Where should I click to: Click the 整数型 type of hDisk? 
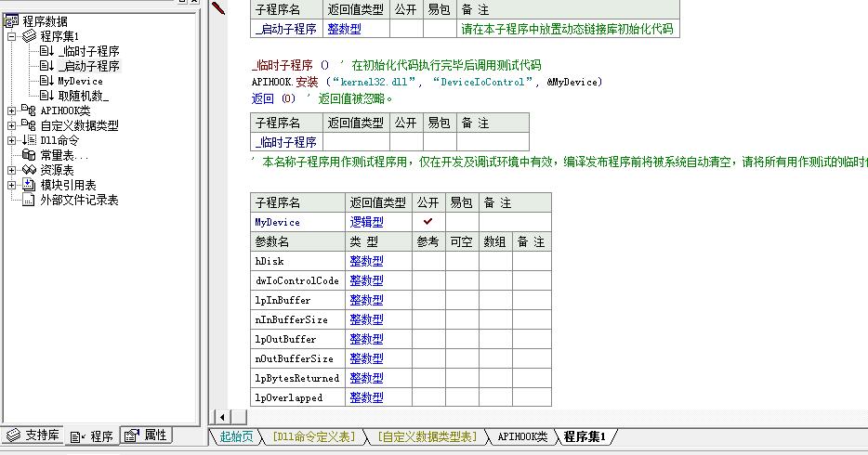pyautogui.click(x=366, y=261)
